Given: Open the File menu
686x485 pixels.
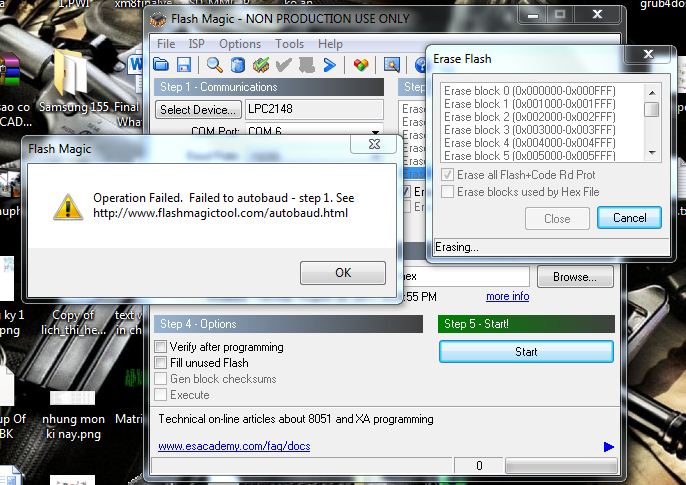Looking at the screenshot, I should point(166,44).
